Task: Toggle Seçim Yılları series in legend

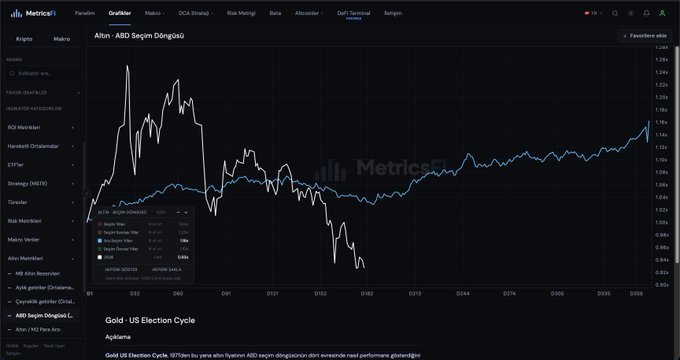Action: [142, 224]
